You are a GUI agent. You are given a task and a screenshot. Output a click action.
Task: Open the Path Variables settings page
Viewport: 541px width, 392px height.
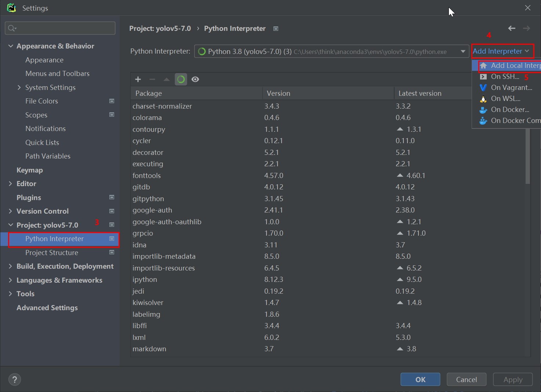48,156
